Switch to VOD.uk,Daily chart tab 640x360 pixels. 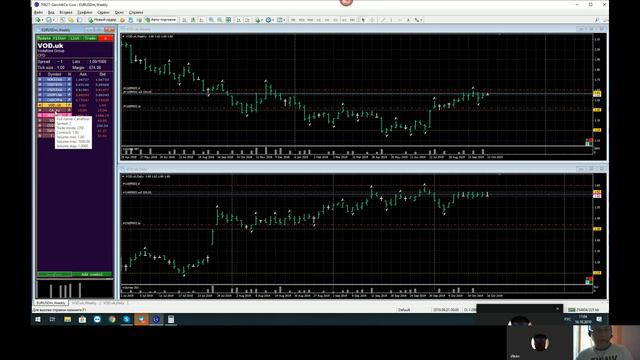click(114, 303)
